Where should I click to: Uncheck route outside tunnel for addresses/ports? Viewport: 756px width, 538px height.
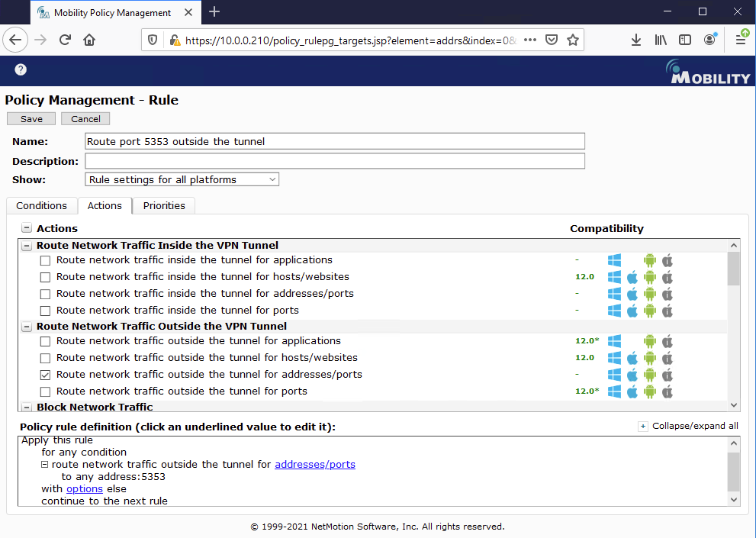[x=46, y=375]
